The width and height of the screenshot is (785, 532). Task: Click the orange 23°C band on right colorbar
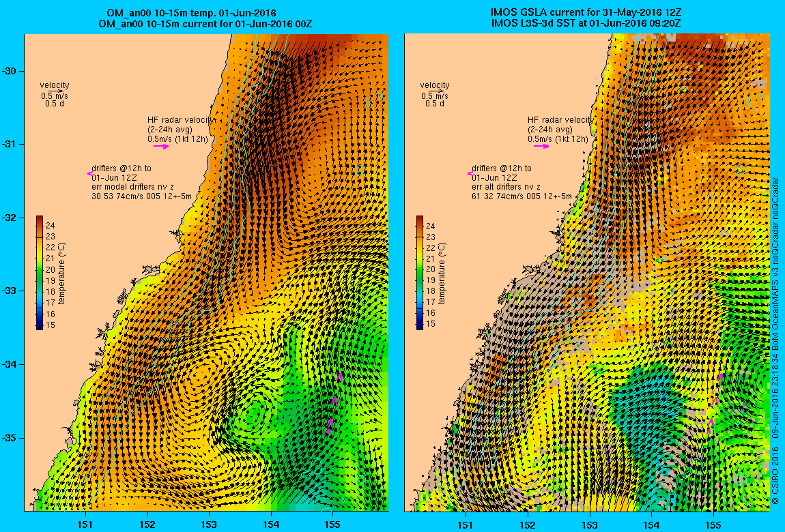point(420,237)
